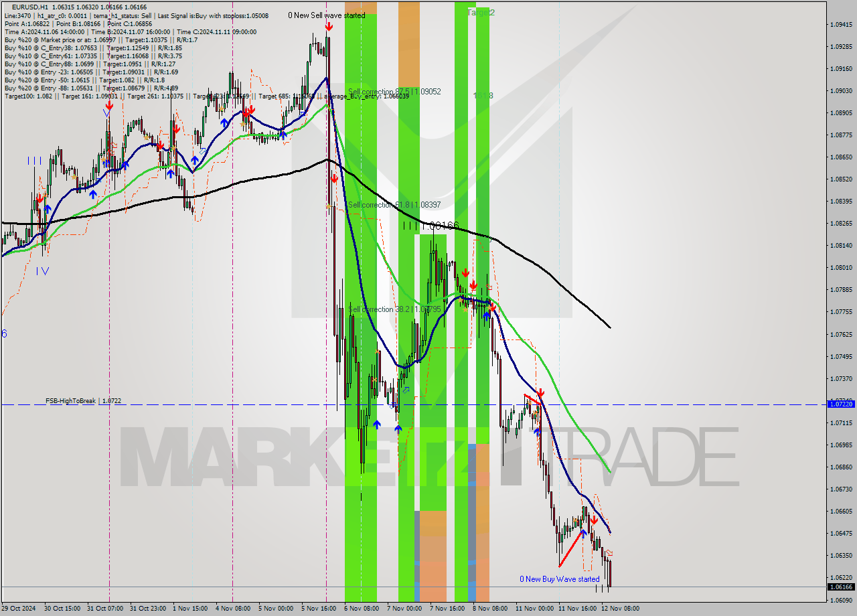Select the 'Buy %20 @ Entry -50' line

pos(84,80)
